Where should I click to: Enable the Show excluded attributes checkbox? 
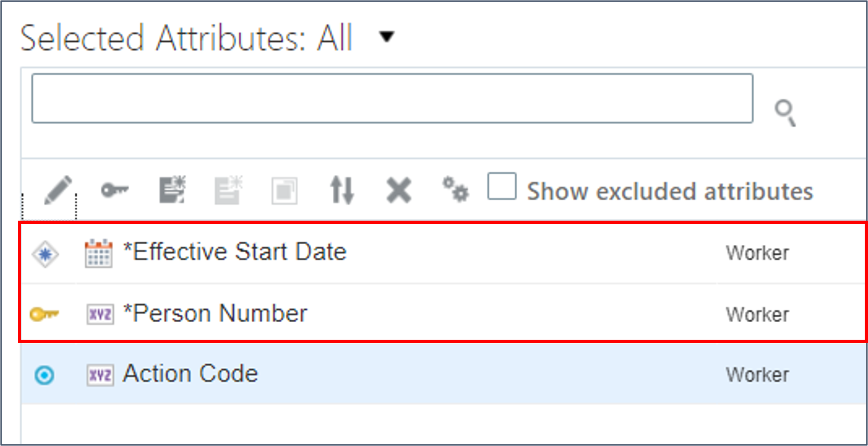pos(502,187)
